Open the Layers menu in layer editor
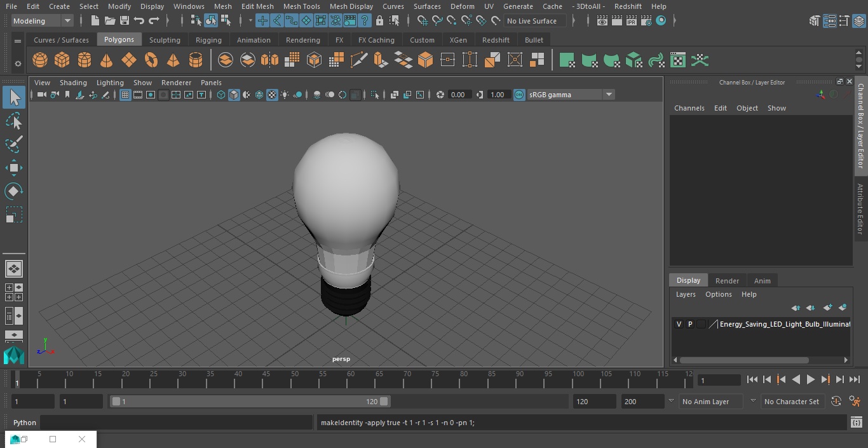Screen dimensions: 868x448 [x=686, y=294]
